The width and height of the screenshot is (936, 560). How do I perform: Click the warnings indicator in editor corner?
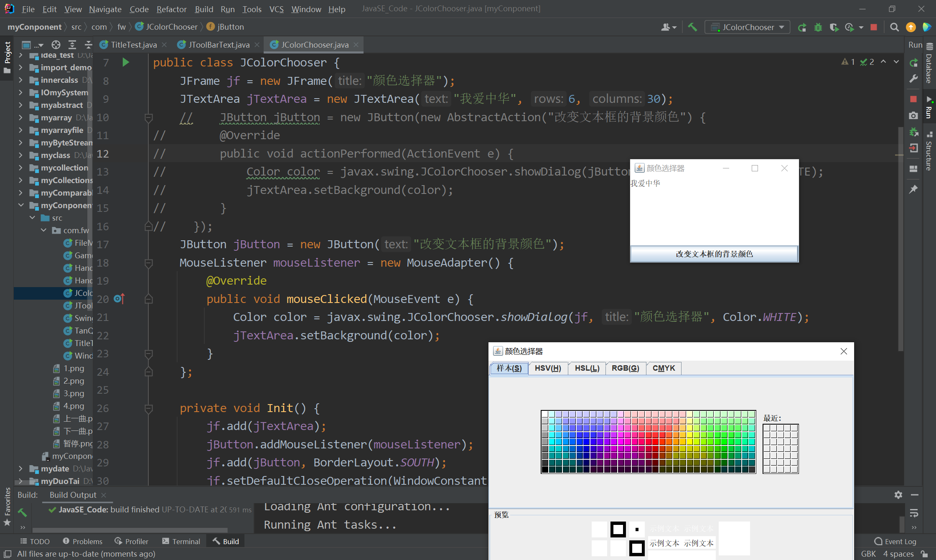[848, 62]
